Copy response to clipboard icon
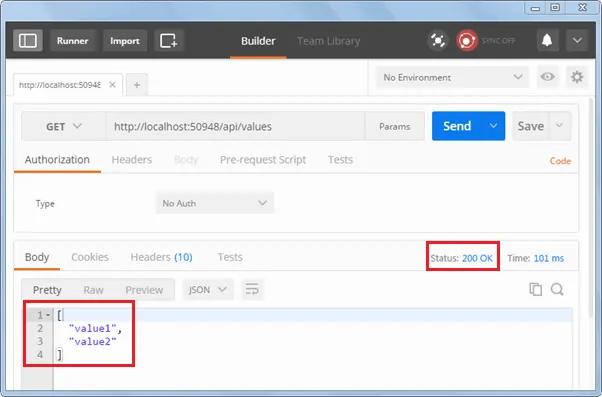The image size is (602, 397). tap(536, 289)
